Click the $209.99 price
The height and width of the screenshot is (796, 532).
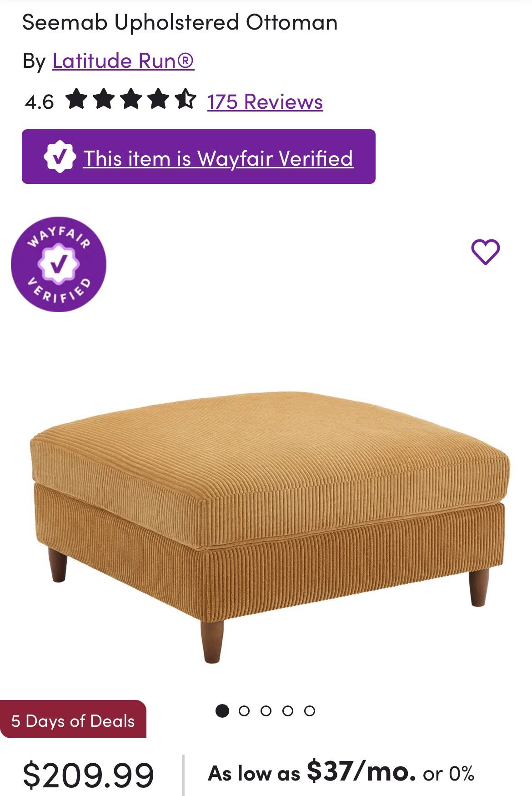89,775
